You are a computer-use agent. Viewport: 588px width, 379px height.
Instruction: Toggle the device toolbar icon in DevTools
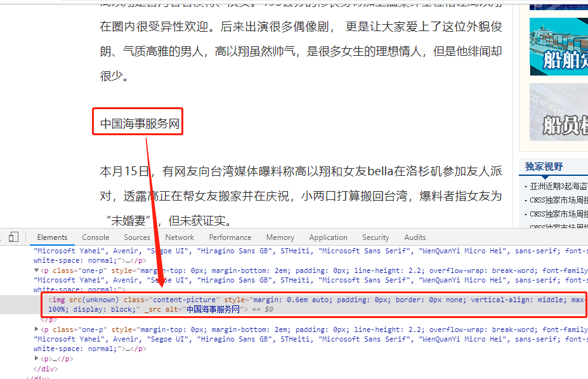coord(13,237)
